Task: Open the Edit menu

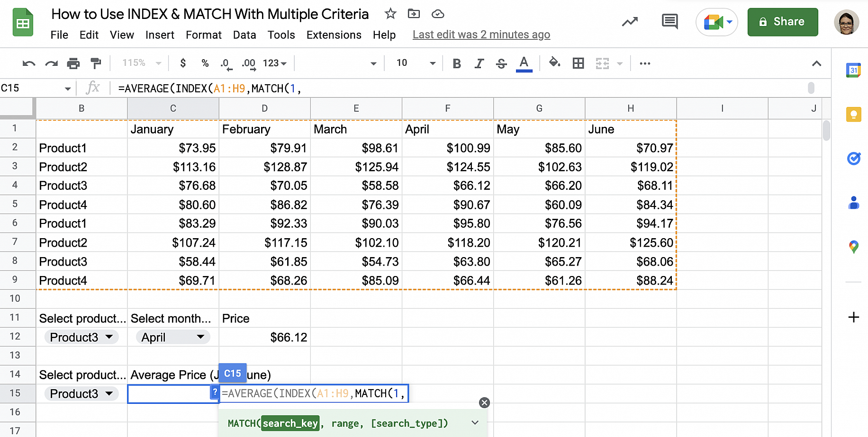Action: point(89,35)
